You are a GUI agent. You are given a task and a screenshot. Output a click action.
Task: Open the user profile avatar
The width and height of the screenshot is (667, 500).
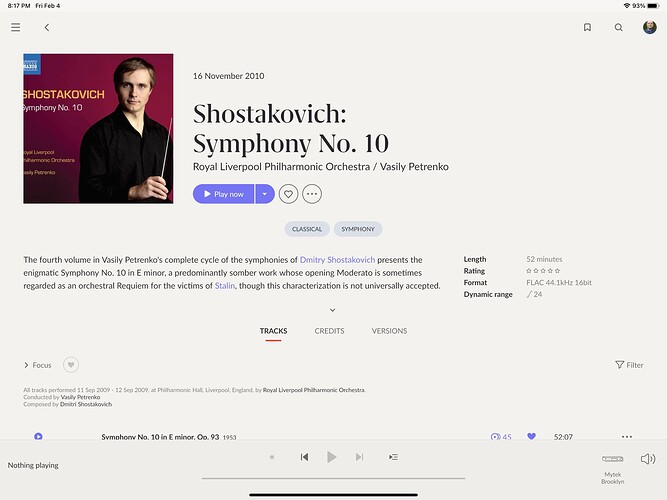pos(650,27)
